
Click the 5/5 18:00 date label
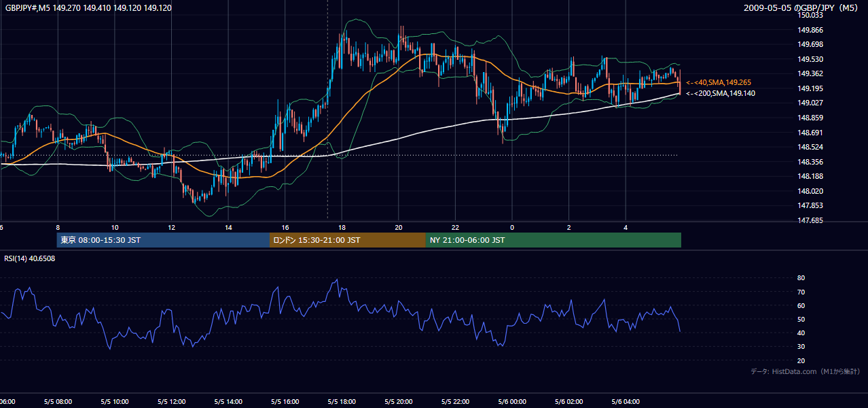[x=342, y=402]
